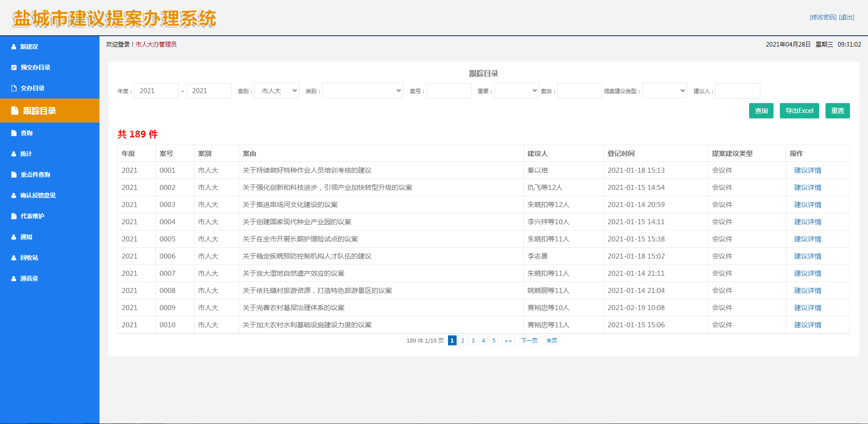
Task: Expand the 提案建议类型 dropdown
Action: click(664, 91)
